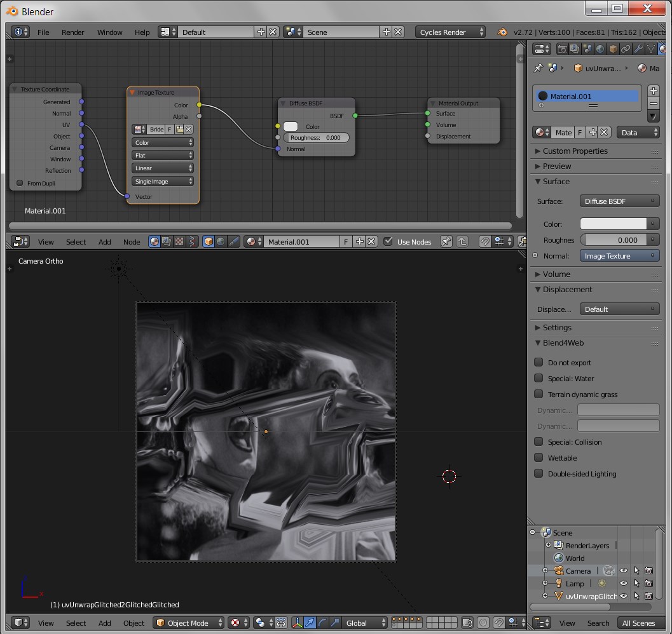Screen dimensions: 672x634
Task: Open the Object menu in 3D view header
Action: click(134, 623)
